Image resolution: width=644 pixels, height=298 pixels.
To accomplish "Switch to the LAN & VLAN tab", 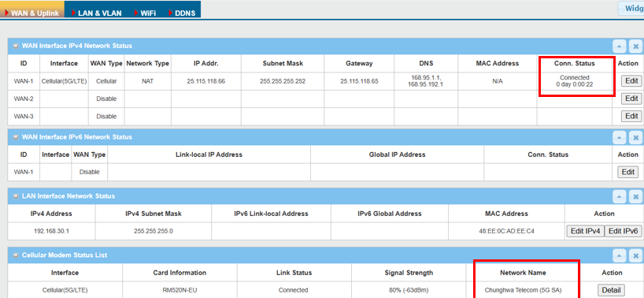I will tap(96, 10).
